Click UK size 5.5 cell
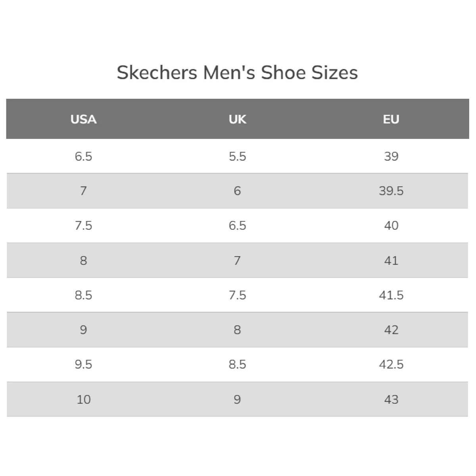The width and height of the screenshot is (476, 476). point(237,156)
